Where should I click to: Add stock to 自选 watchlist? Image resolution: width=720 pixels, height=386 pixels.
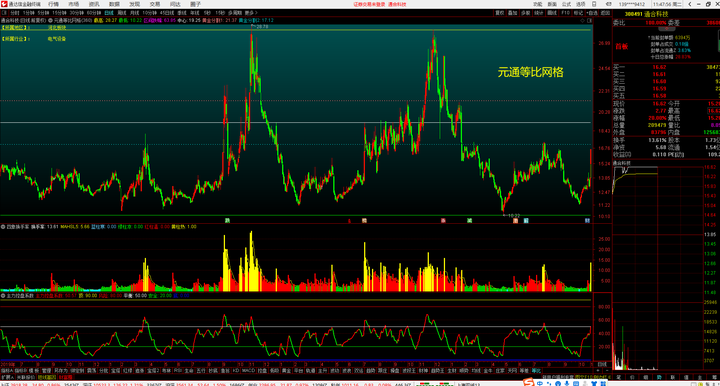tap(592, 13)
